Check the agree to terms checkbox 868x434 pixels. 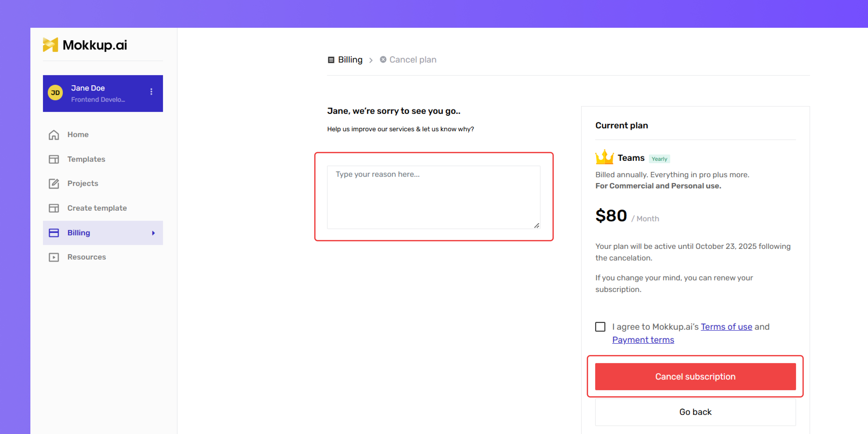[600, 327]
